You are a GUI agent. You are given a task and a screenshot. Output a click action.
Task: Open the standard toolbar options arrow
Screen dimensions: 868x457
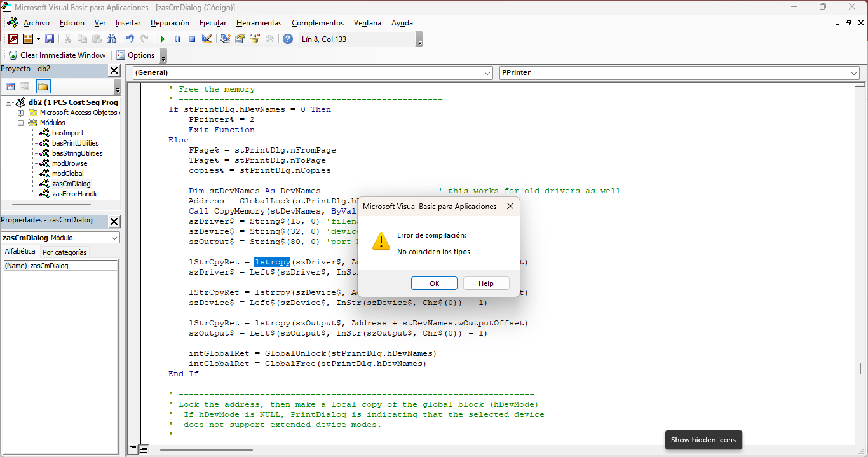click(419, 39)
